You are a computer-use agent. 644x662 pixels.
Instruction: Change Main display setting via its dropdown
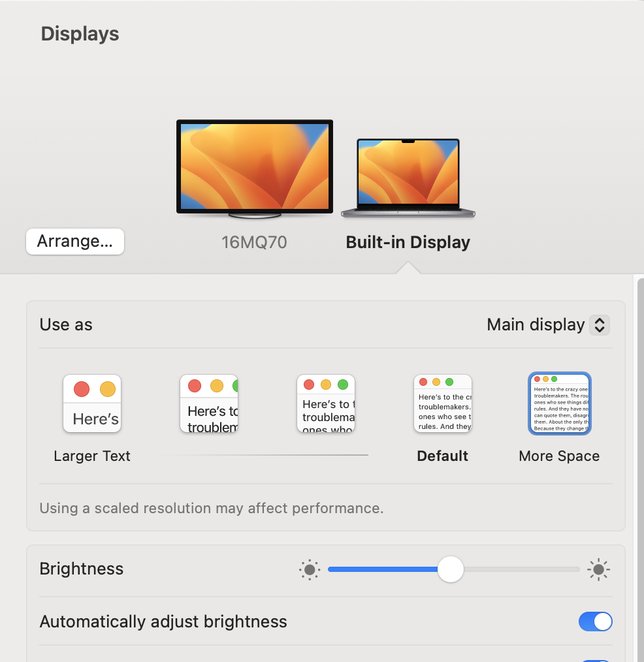click(547, 324)
